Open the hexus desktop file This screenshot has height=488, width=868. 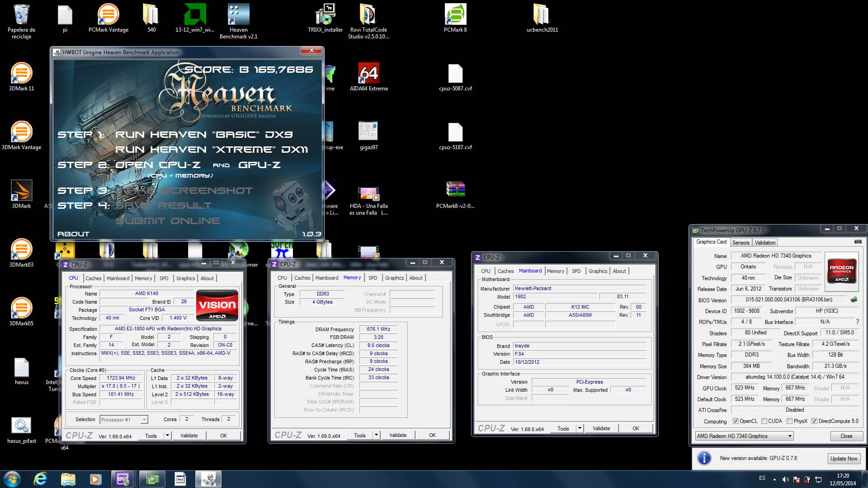(21, 371)
